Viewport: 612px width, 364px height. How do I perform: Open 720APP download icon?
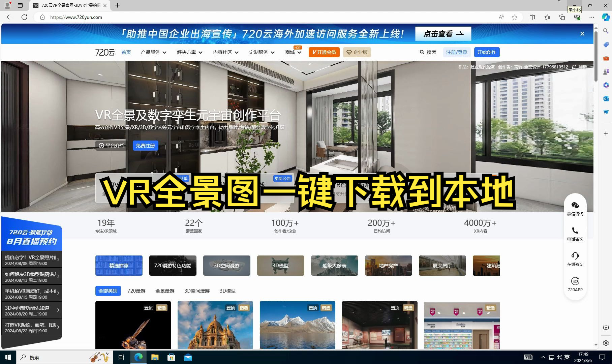(575, 284)
